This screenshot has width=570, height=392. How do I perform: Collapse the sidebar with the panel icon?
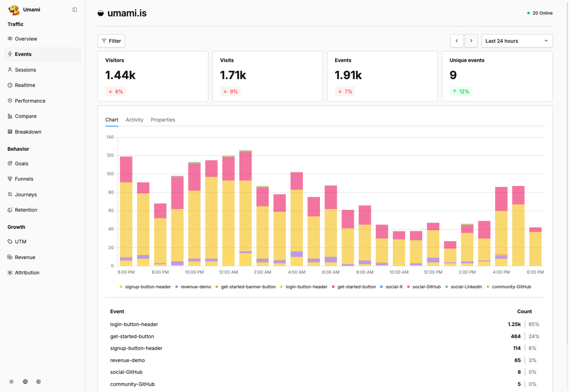[x=75, y=10]
